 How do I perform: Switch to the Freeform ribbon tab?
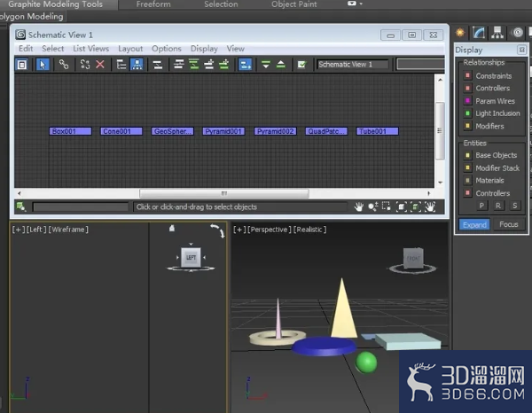pyautogui.click(x=153, y=4)
